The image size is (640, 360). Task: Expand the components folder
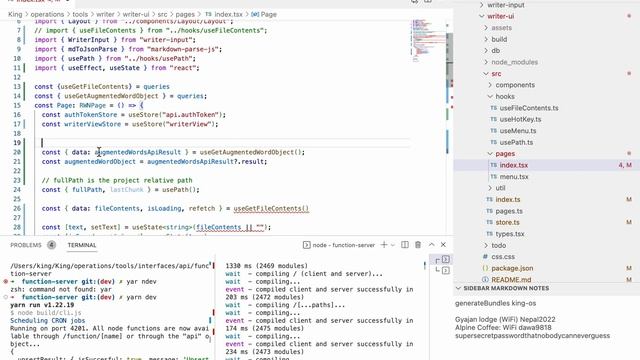coord(490,85)
